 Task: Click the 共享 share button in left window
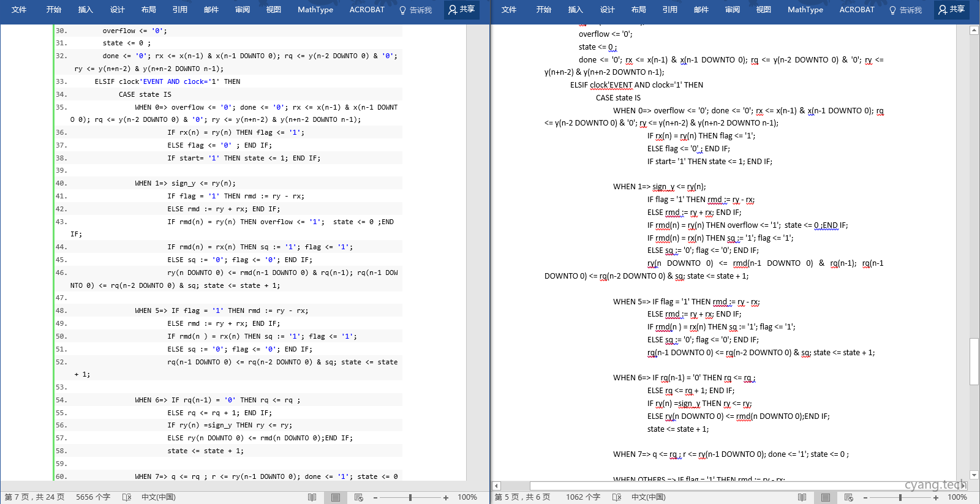(461, 10)
